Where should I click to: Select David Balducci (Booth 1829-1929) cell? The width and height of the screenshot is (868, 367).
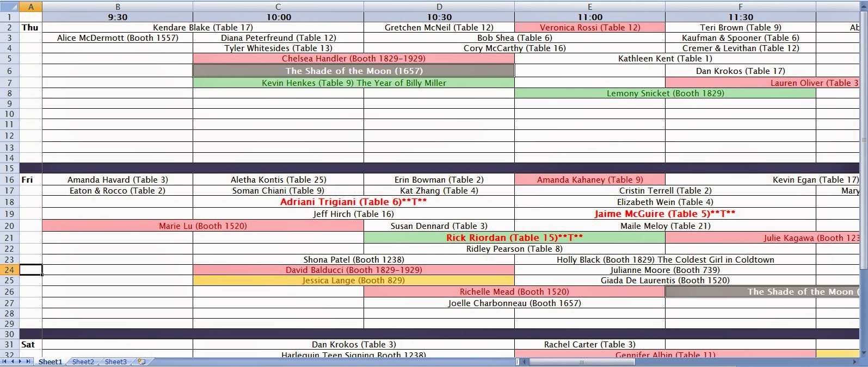pos(354,270)
